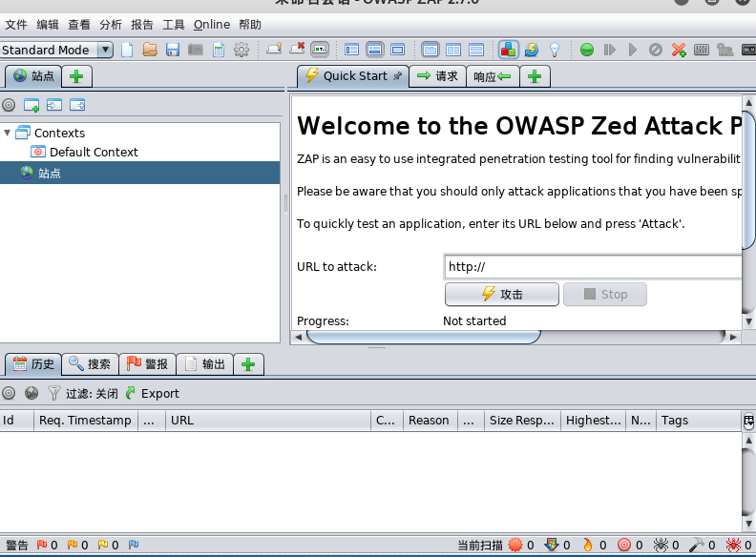Click the Export button in History
Image resolution: width=756 pixels, height=557 pixels.
(x=153, y=393)
